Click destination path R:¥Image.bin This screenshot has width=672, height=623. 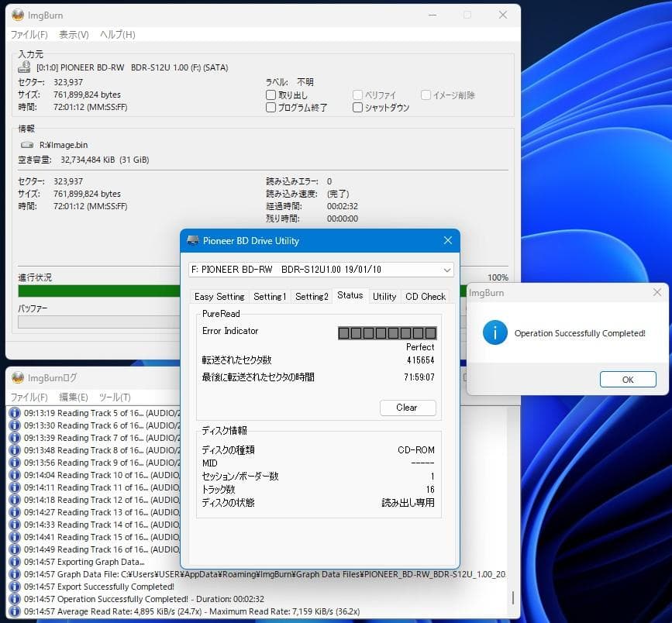(64, 145)
